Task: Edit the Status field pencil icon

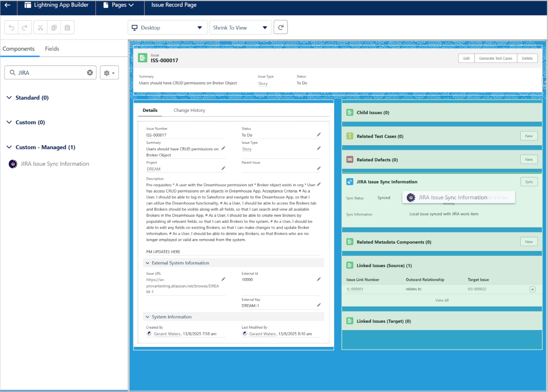Action: point(319,134)
